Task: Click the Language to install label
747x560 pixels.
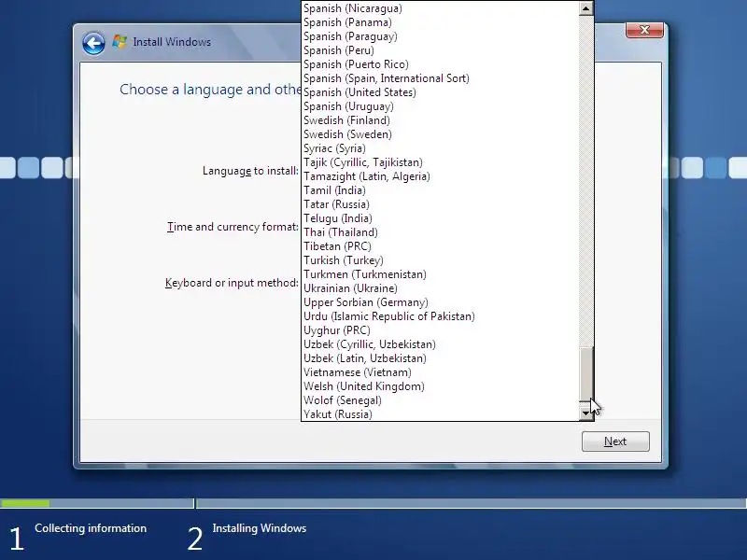Action: [250, 171]
